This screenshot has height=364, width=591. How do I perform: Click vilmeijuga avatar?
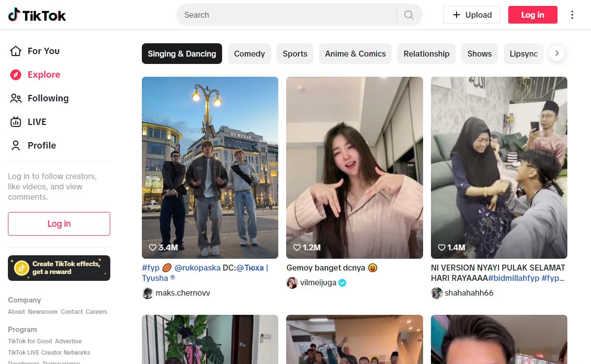point(292,283)
